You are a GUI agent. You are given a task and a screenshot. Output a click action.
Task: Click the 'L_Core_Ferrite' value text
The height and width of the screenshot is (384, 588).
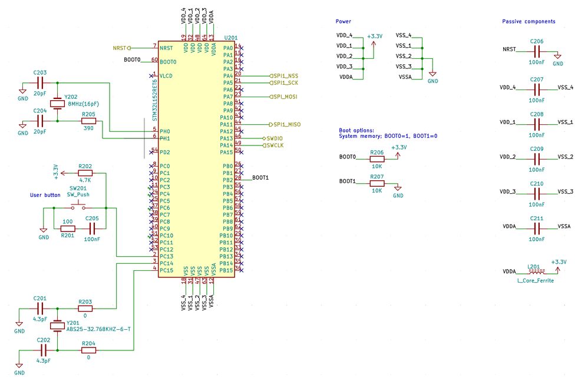tap(536, 280)
